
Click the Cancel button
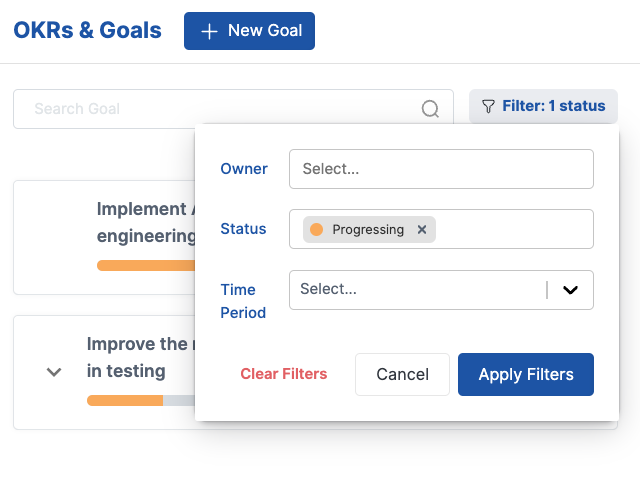tap(402, 374)
